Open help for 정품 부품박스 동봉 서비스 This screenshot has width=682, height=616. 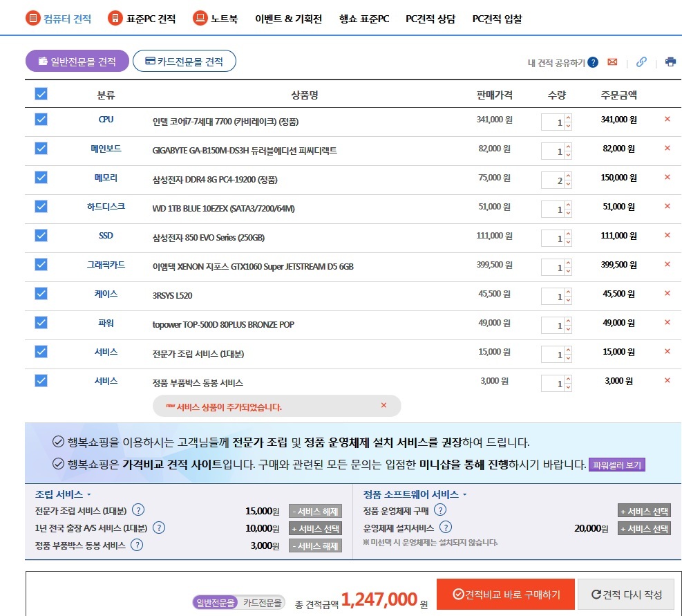pos(137,545)
